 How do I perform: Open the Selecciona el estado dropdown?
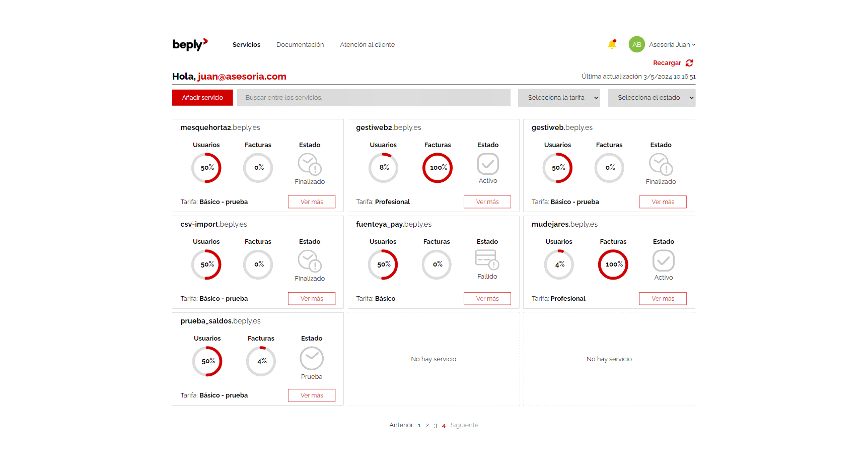652,98
